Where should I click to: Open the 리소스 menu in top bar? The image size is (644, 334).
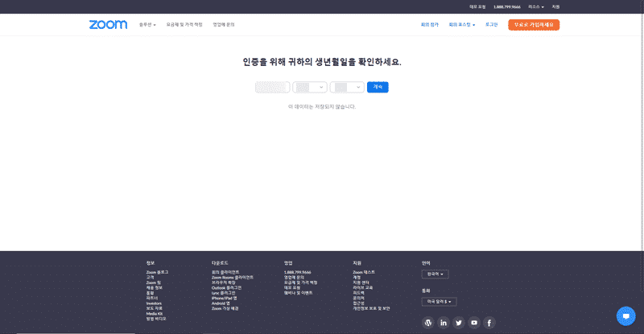[535, 6]
